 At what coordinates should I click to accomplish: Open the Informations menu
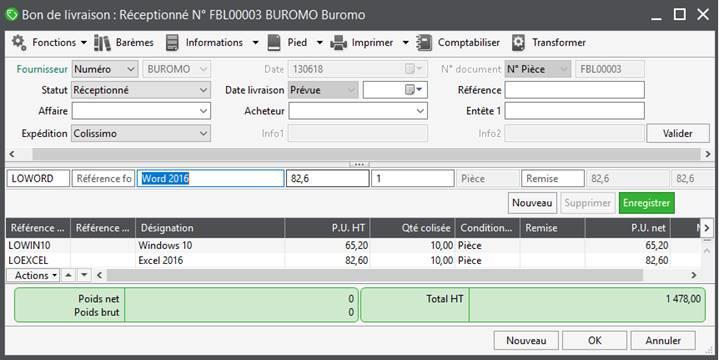tap(214, 43)
